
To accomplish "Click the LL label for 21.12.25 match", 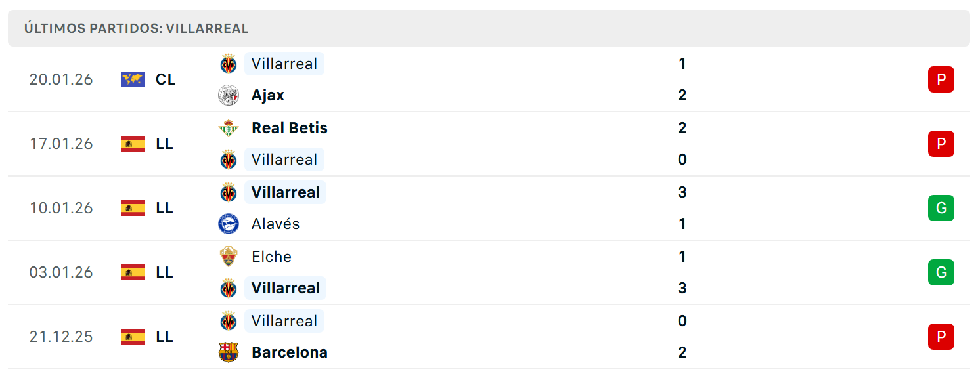I will (164, 337).
